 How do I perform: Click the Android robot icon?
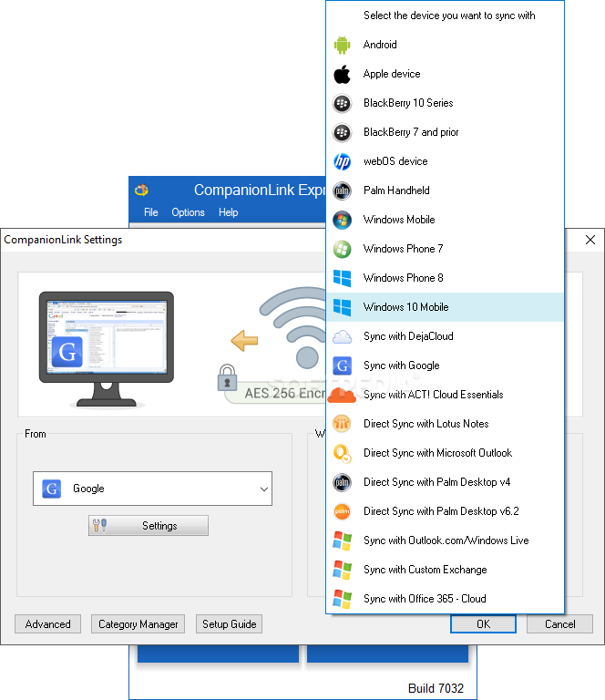pyautogui.click(x=343, y=45)
